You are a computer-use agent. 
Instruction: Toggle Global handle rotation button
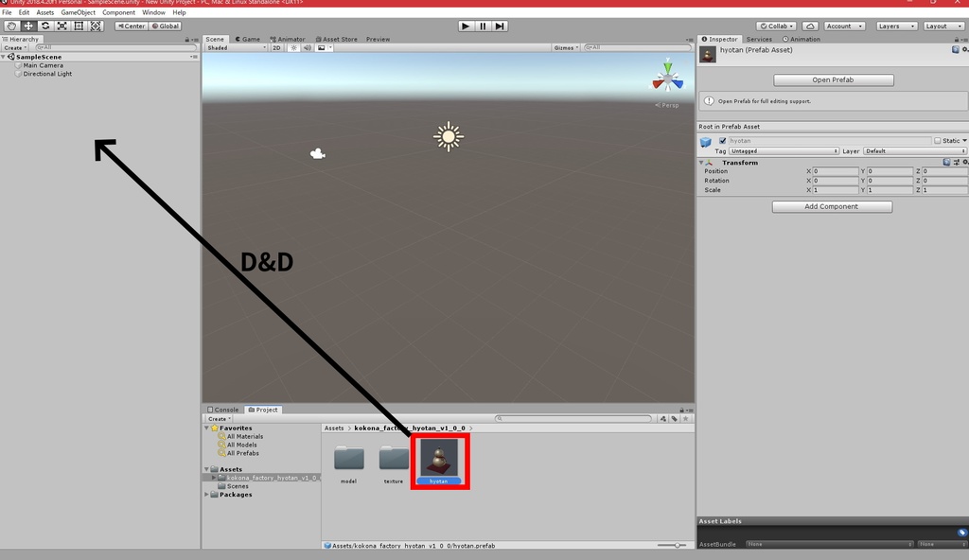(165, 26)
